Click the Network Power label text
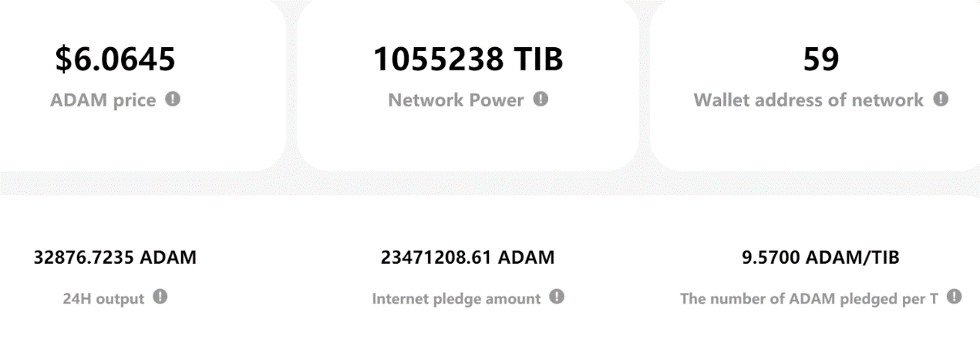 [456, 100]
